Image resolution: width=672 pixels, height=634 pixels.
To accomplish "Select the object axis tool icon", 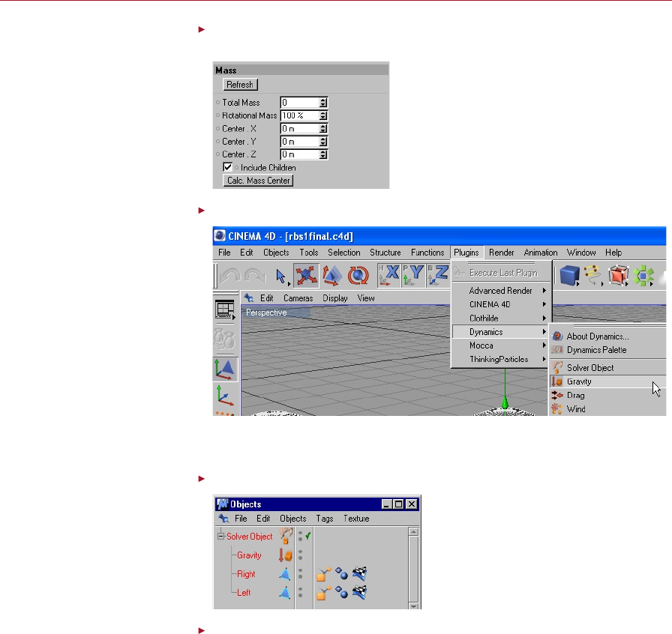I will 225,396.
